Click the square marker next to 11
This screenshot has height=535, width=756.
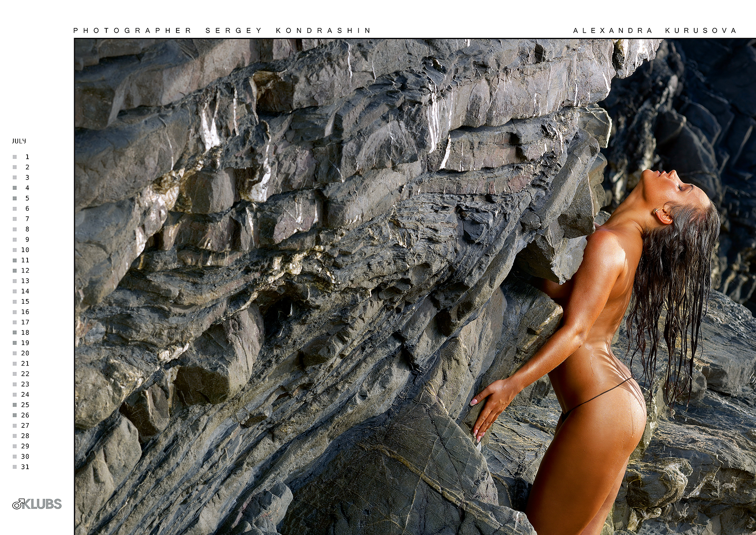(x=15, y=260)
